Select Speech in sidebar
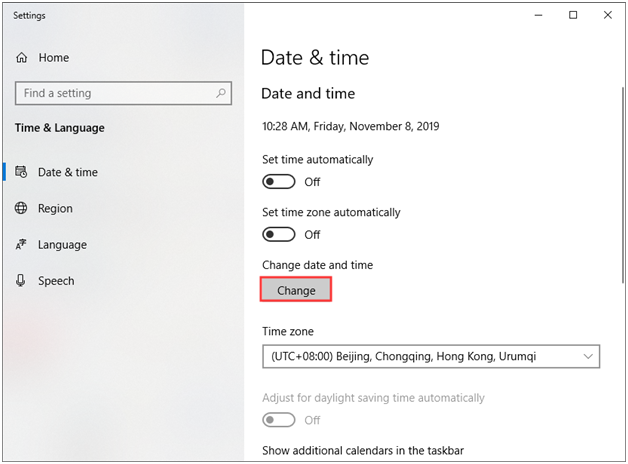628x464 pixels. pyautogui.click(x=56, y=281)
